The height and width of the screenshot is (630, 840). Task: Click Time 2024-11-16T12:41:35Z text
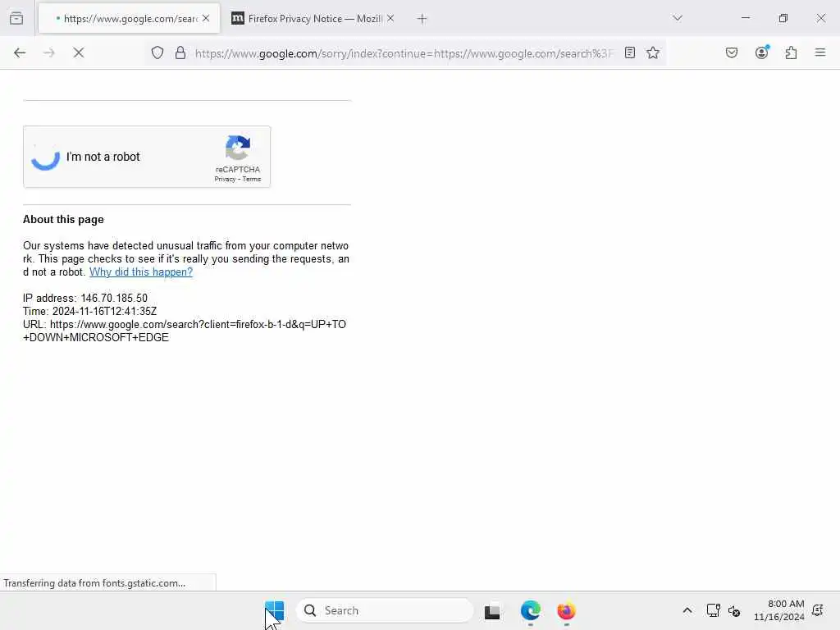point(90,311)
